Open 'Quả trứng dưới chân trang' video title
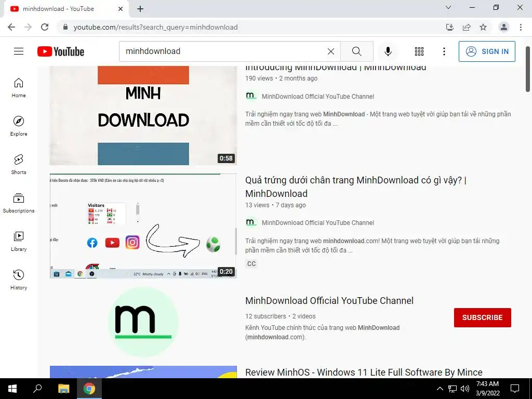This screenshot has height=399, width=532. coord(355,187)
